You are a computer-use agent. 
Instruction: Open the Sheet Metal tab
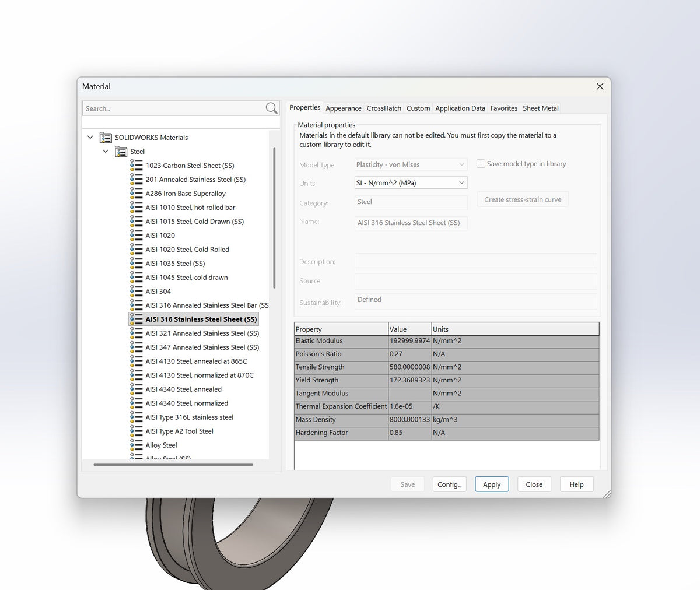click(x=541, y=108)
